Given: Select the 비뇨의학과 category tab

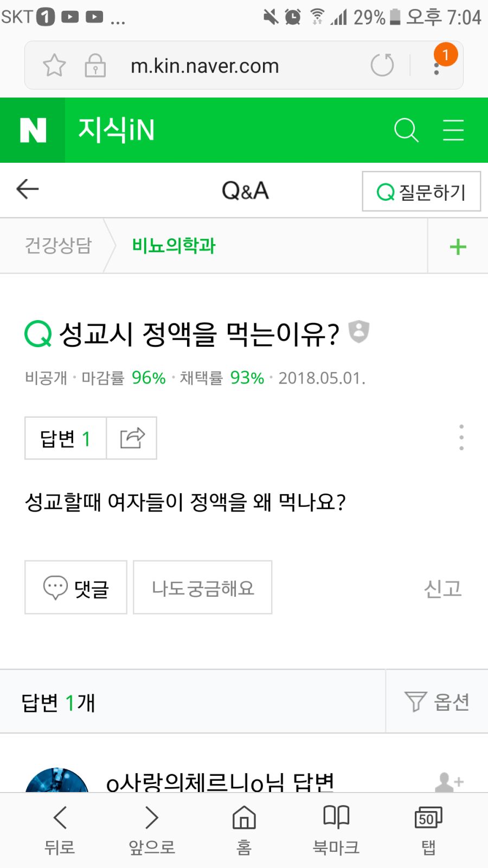Looking at the screenshot, I should point(174,246).
